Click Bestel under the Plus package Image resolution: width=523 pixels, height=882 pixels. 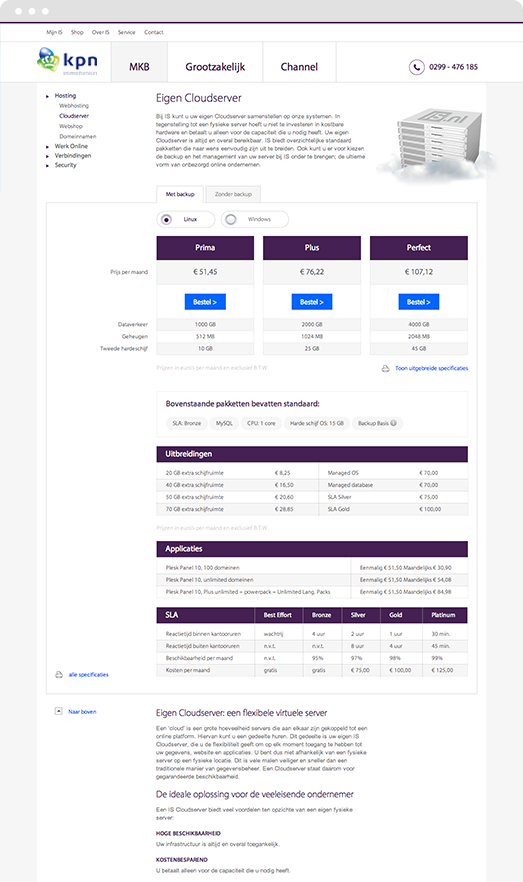(x=312, y=302)
